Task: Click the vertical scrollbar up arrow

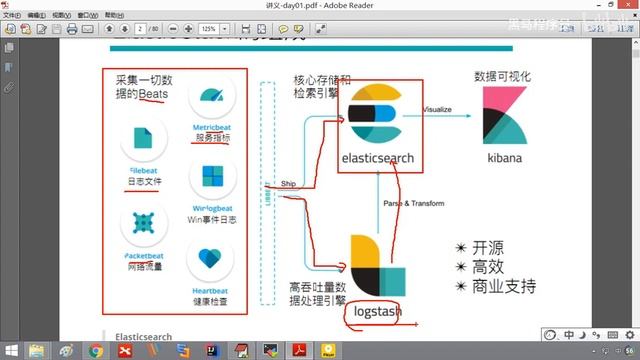Action: tap(636, 42)
